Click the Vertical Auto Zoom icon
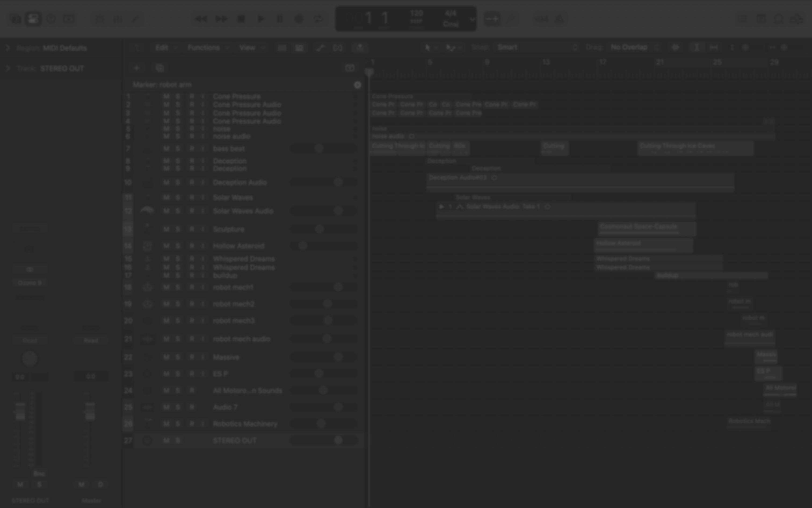This screenshot has height=508, width=812. 696,48
